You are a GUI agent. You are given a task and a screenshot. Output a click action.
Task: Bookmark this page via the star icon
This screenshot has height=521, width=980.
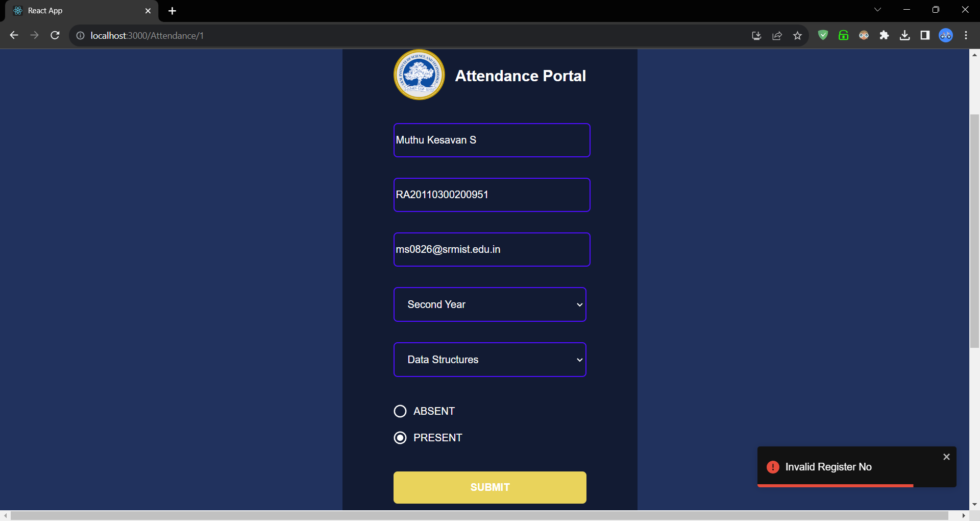pyautogui.click(x=798, y=35)
